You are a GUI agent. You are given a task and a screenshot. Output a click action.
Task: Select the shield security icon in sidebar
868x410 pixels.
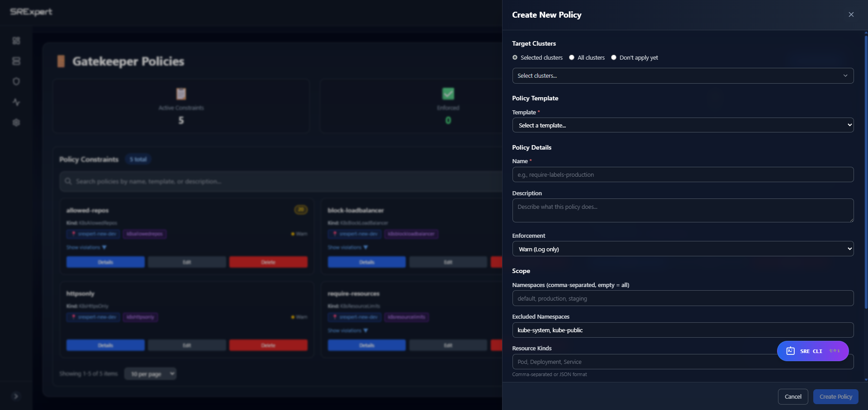point(16,81)
